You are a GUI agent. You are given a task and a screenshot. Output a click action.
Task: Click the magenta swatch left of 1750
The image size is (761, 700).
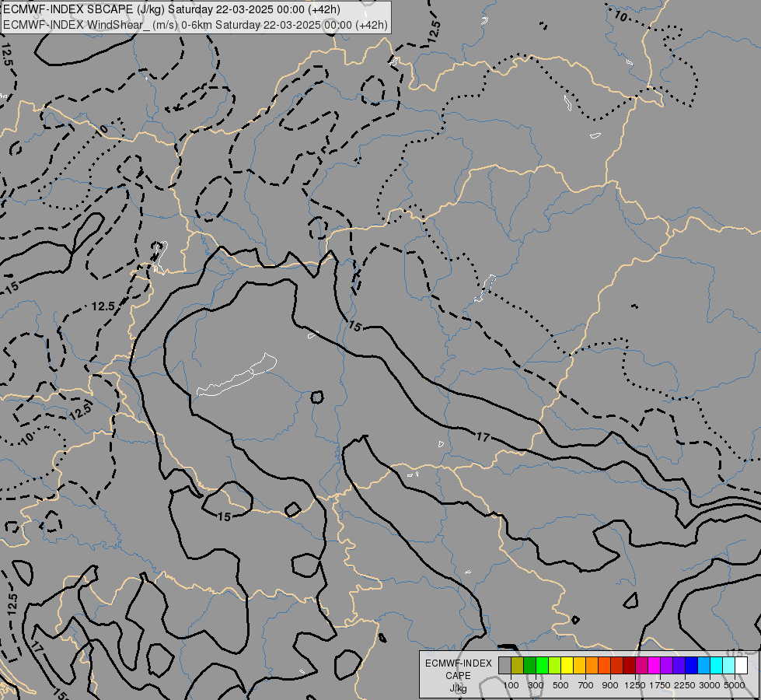pos(655,666)
